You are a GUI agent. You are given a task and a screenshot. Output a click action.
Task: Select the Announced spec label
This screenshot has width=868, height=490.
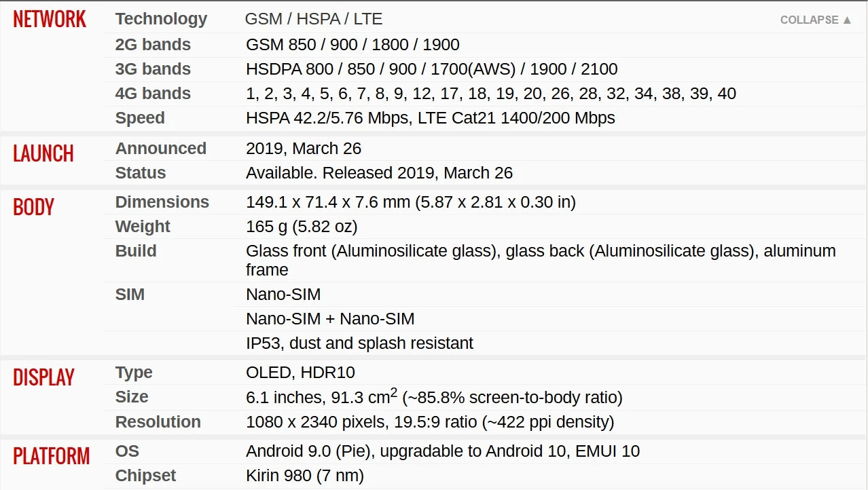[161, 148]
